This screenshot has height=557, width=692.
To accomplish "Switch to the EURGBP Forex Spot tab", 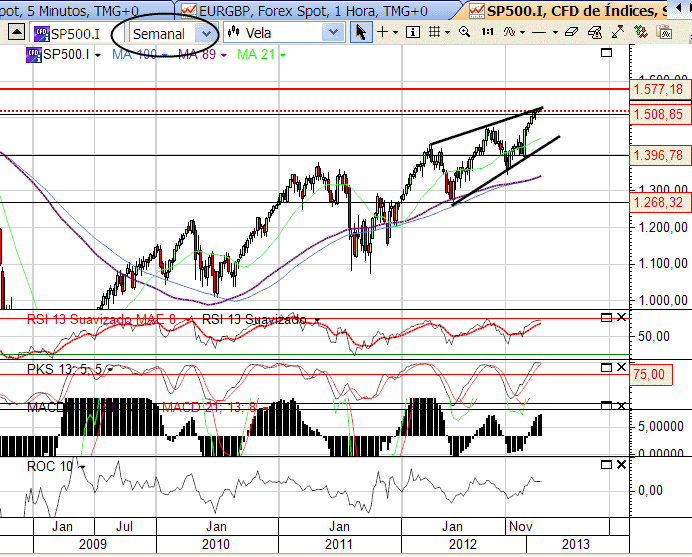I will (x=313, y=11).
